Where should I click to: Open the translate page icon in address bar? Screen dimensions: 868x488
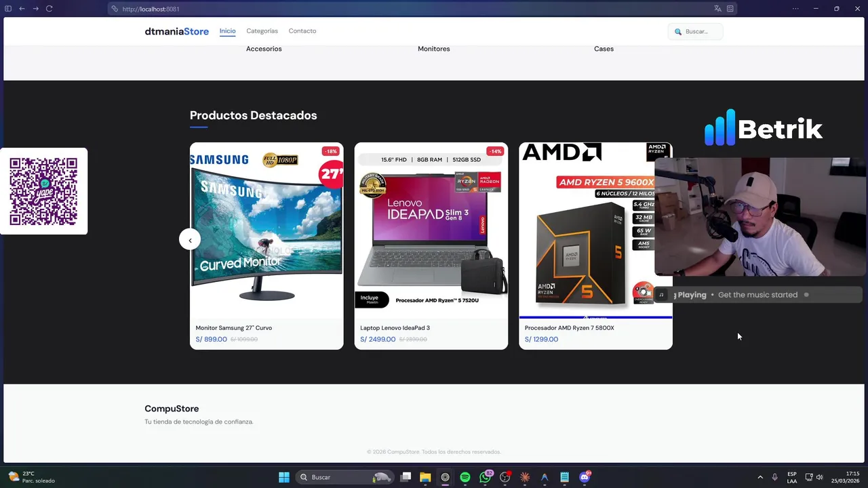click(x=717, y=9)
